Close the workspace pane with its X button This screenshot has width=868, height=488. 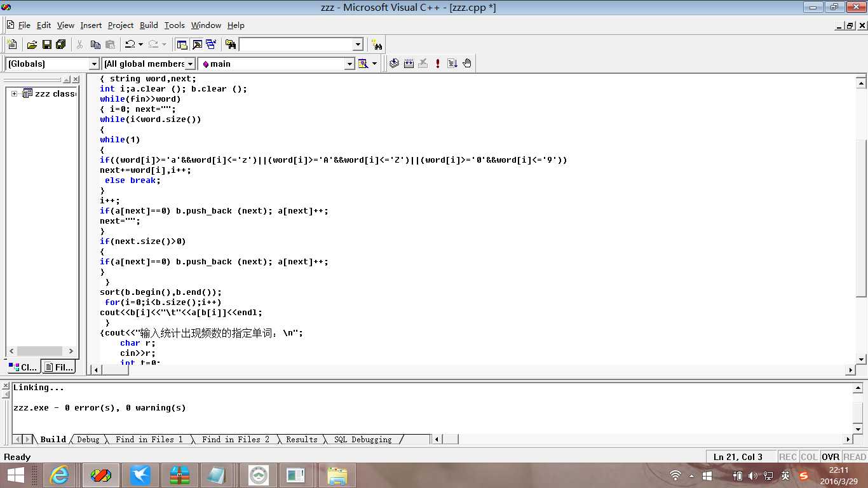coord(76,79)
